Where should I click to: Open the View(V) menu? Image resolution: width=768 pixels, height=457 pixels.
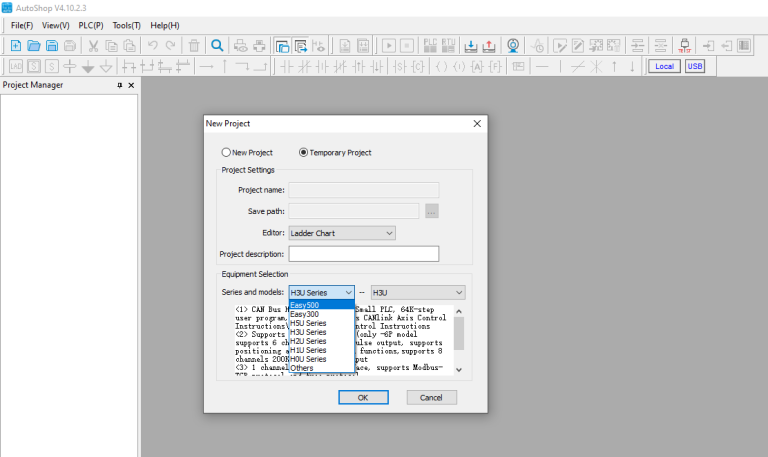click(x=55, y=25)
